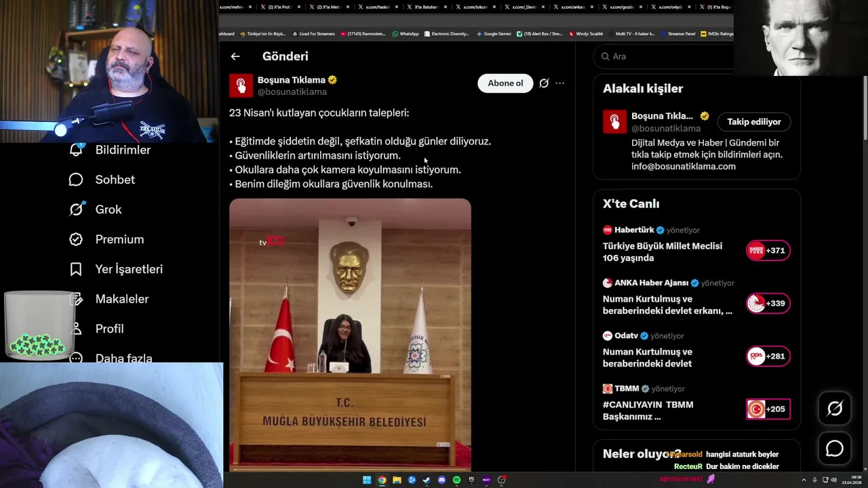Click Chrome icon in taskbar
The width and height of the screenshot is (868, 488).
click(382, 480)
